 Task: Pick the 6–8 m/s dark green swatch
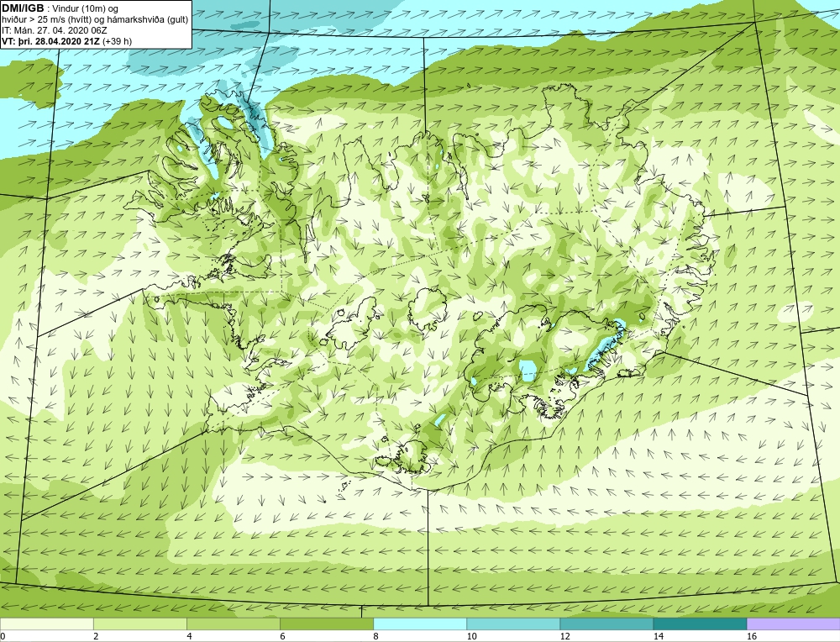pyautogui.click(x=326, y=624)
